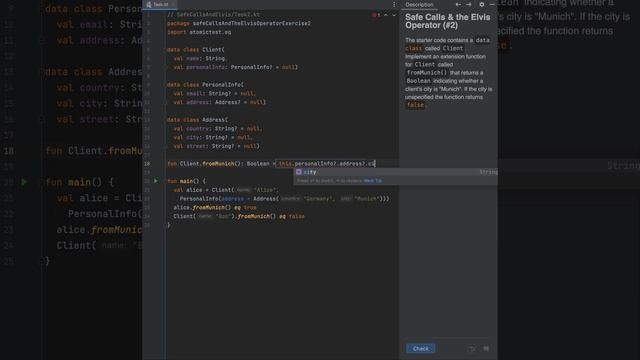The height and width of the screenshot is (360, 640).
Task: Go to previous task with left arrow
Action: click(458, 4)
